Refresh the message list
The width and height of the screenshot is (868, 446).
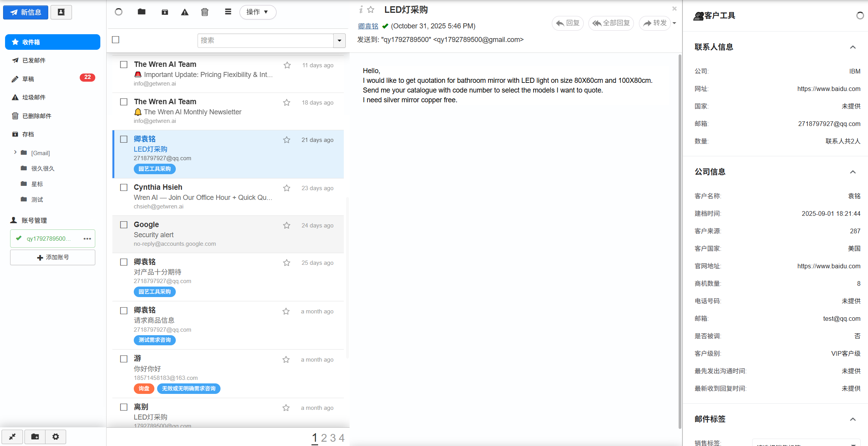119,12
